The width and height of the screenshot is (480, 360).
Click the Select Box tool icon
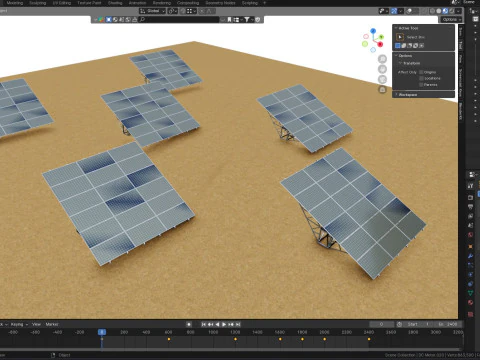click(400, 37)
